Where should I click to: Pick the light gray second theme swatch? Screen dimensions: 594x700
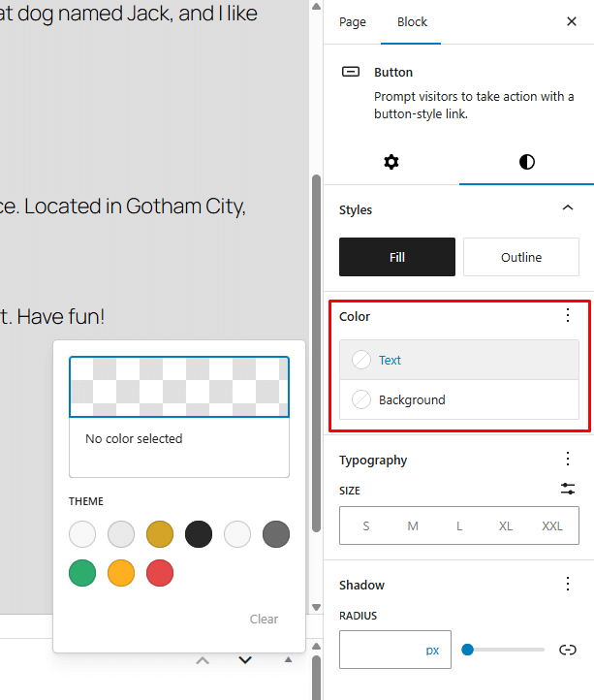coord(121,534)
